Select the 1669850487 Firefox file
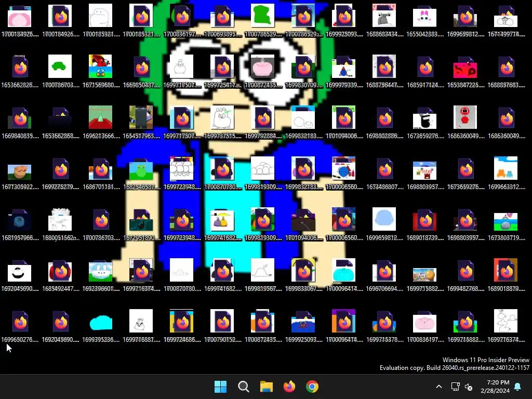The image size is (532, 399). (141, 66)
